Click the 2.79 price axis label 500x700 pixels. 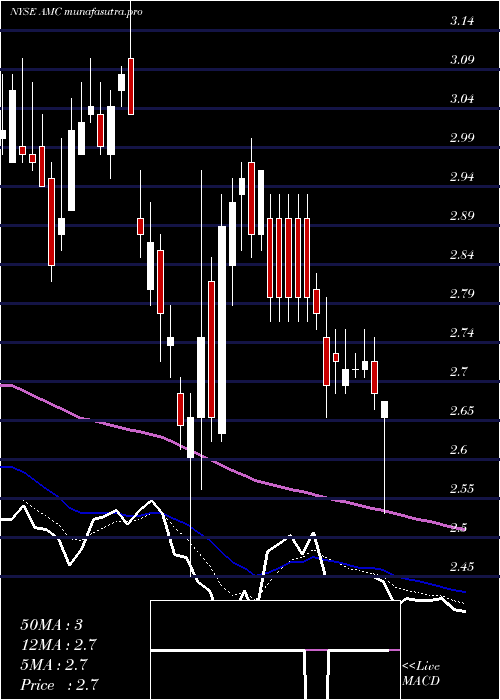point(462,294)
